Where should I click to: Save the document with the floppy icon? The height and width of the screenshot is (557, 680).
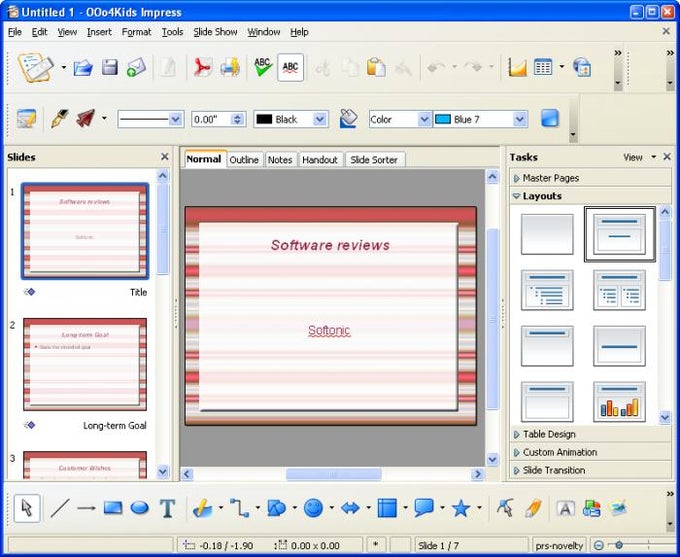(x=110, y=68)
